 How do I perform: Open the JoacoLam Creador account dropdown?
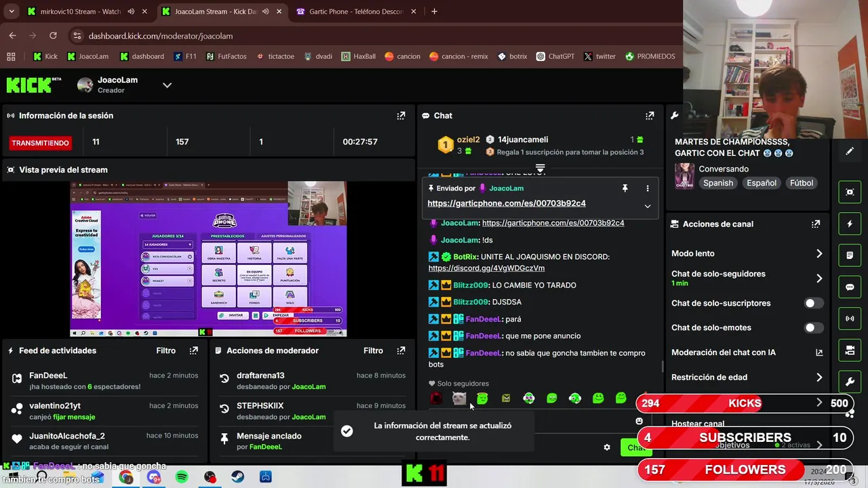pos(167,85)
